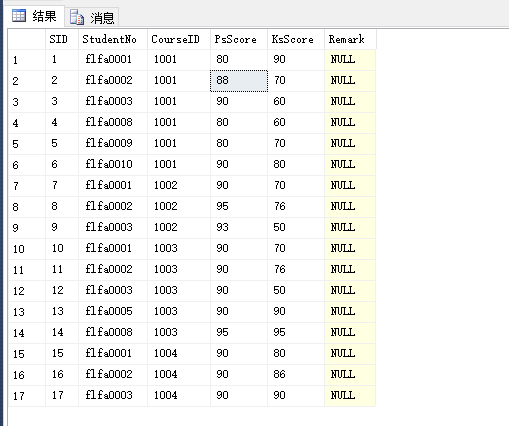
Task: Click Remark NULL cell in row 1
Action: tap(350, 60)
